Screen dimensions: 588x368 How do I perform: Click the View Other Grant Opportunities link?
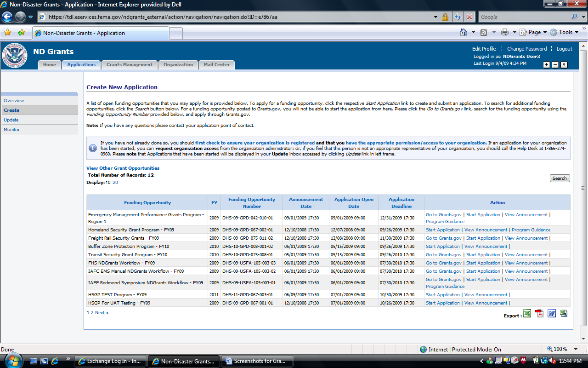(x=123, y=168)
